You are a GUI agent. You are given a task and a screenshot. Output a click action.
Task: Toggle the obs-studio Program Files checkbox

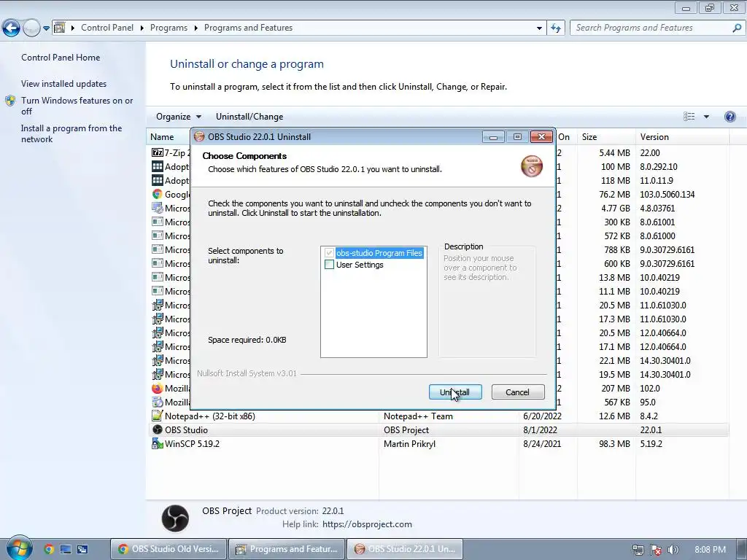click(329, 253)
